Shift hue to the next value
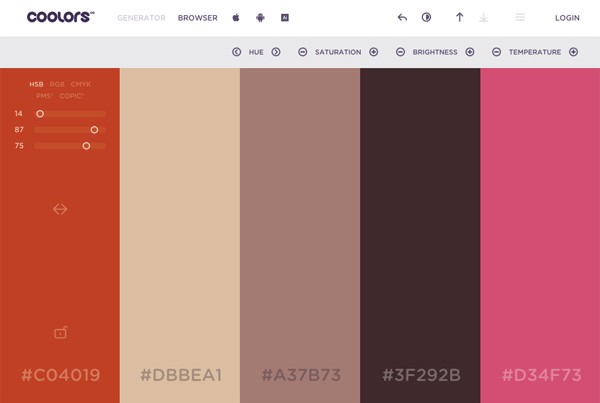This screenshot has width=600, height=403. (x=276, y=52)
